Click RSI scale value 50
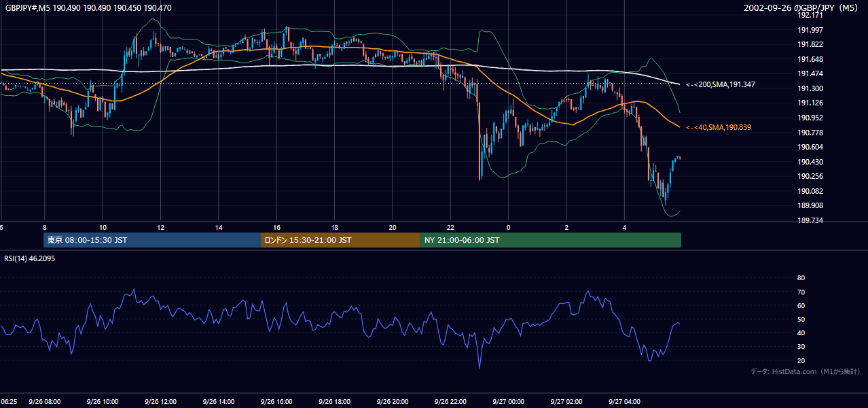 [801, 319]
